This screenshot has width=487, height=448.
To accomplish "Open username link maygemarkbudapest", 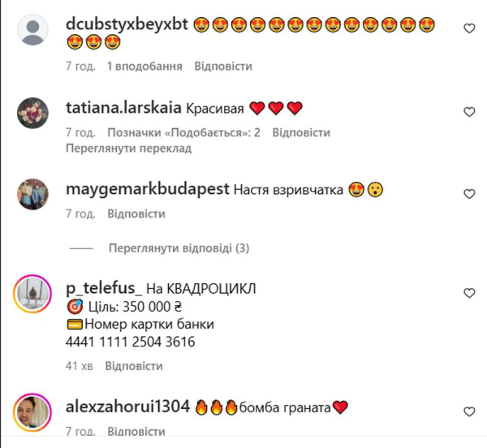I will click(x=148, y=189).
